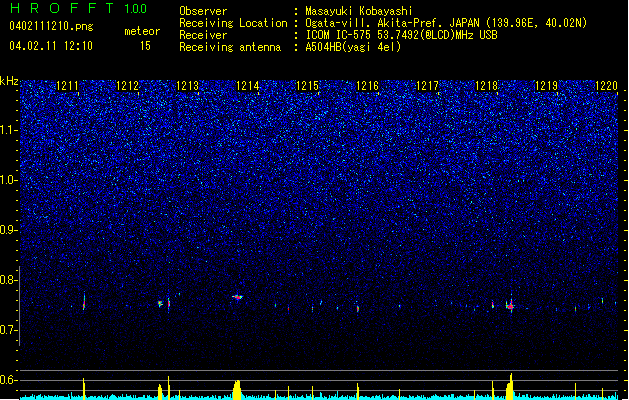Click the 'meteor' count label
The image size is (629, 400).
[142, 31]
